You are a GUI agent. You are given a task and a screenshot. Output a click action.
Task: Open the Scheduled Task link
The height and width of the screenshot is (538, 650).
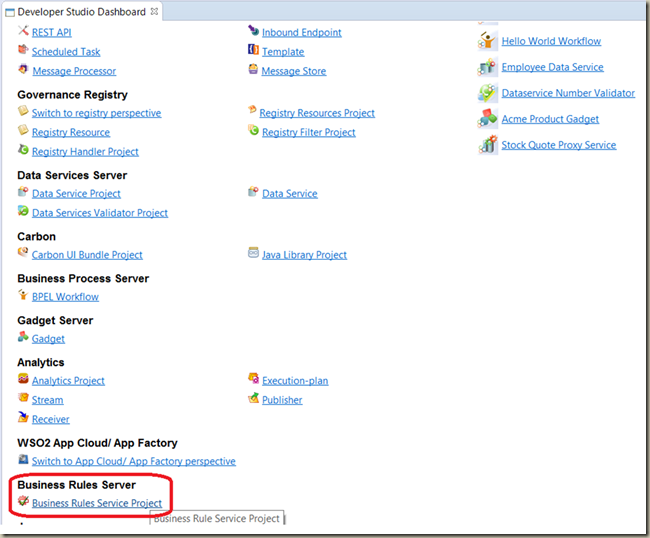pos(66,52)
